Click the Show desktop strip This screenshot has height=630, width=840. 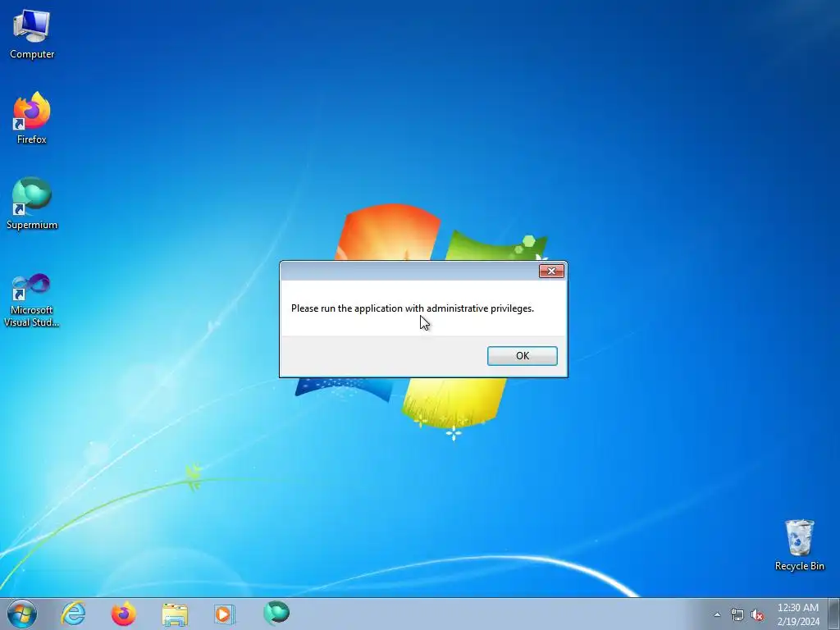[x=834, y=614]
